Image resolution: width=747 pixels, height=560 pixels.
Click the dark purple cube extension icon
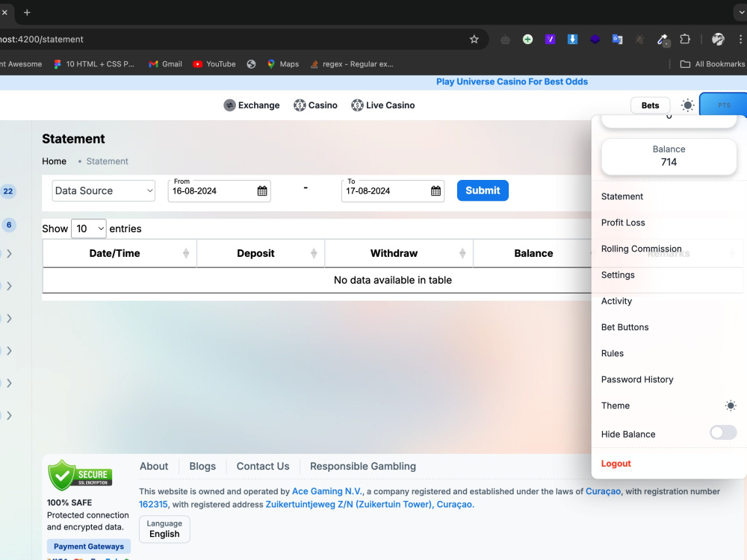pos(595,40)
